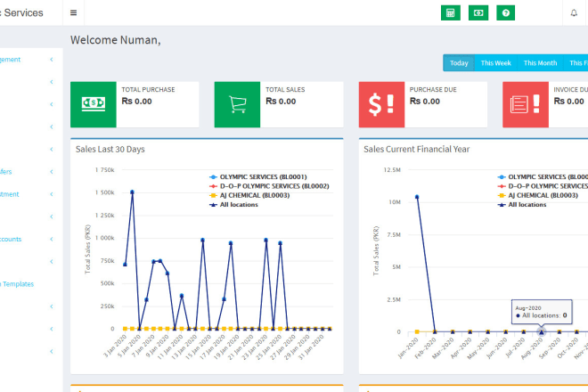Viewport: 588px width, 392px height.
Task: Click the Rs 0.00 value under TOTAL SALES
Action: tap(281, 102)
